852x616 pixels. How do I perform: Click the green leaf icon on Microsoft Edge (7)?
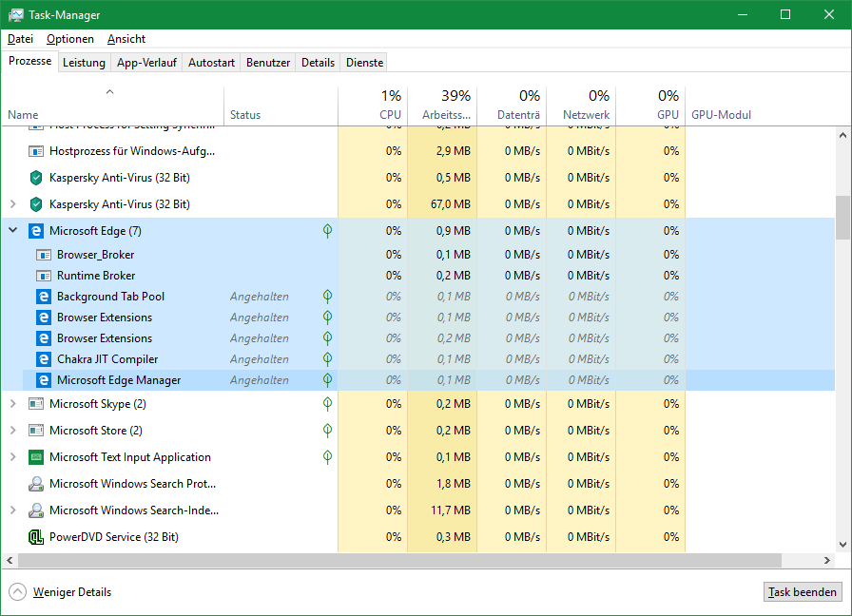tap(327, 231)
